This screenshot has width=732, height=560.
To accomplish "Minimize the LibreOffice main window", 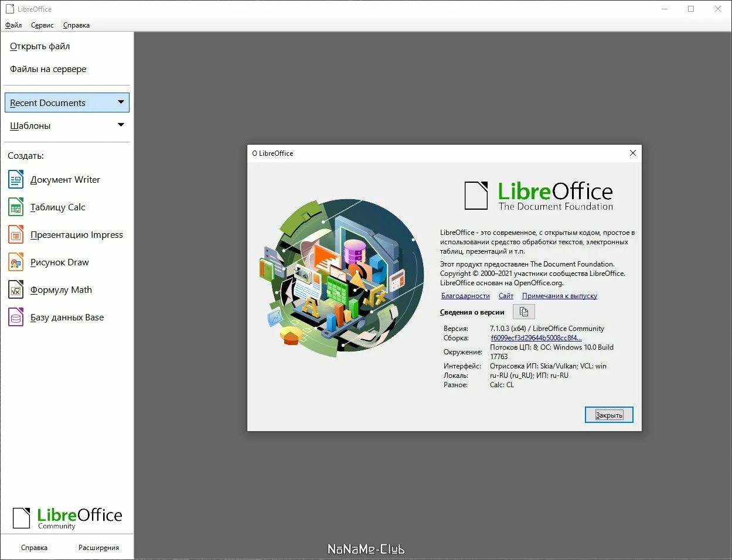I will tap(665, 9).
